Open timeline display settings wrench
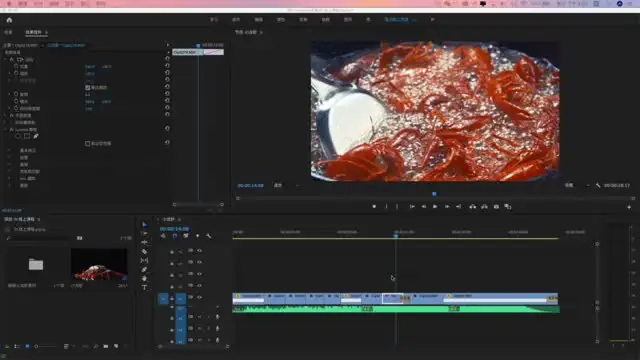The height and width of the screenshot is (360, 640). [209, 236]
